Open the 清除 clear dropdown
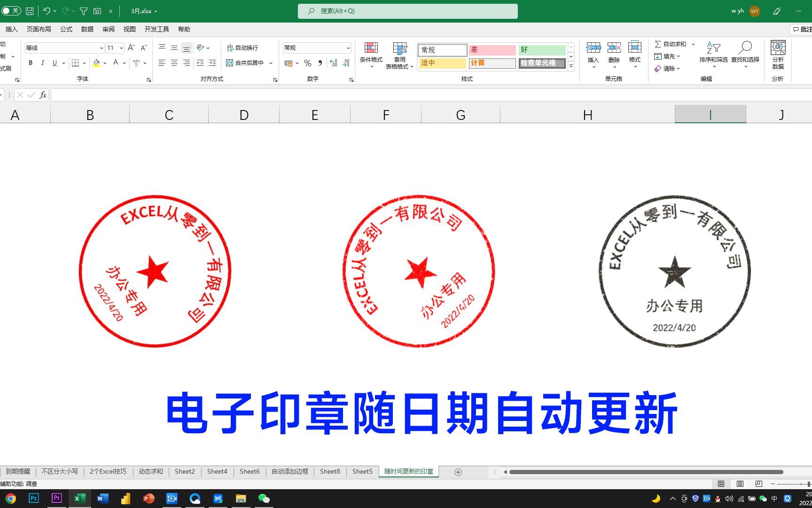Screen dimensions: 812x508 [667, 69]
